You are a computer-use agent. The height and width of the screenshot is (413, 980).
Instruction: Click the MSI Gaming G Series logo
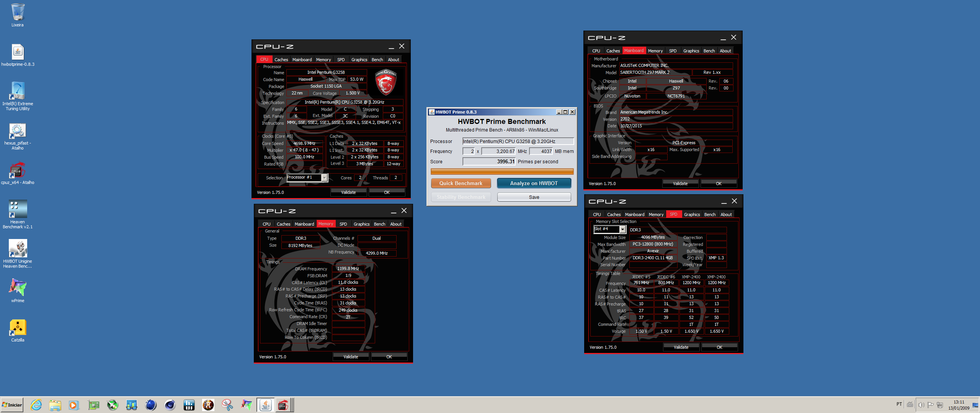(385, 82)
